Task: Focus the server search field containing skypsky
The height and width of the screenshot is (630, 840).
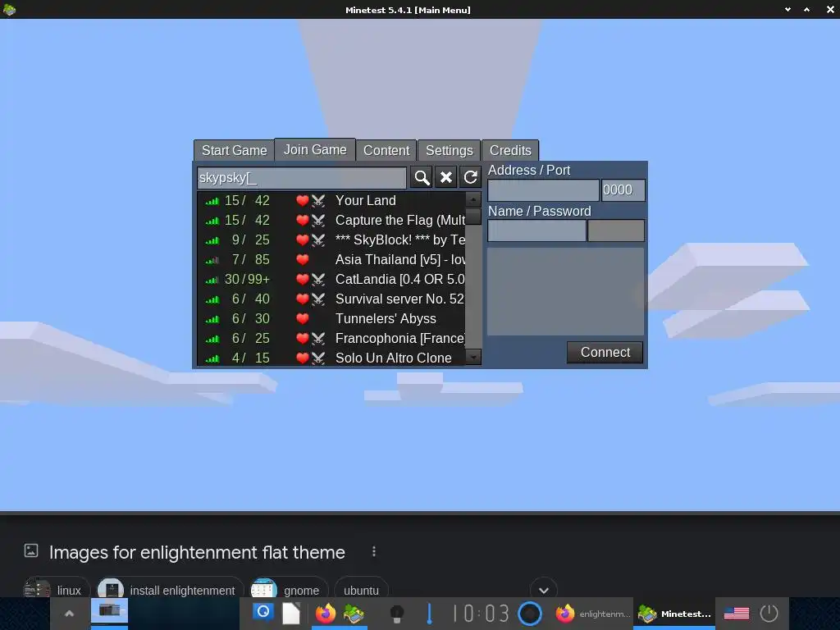Action: point(302,177)
